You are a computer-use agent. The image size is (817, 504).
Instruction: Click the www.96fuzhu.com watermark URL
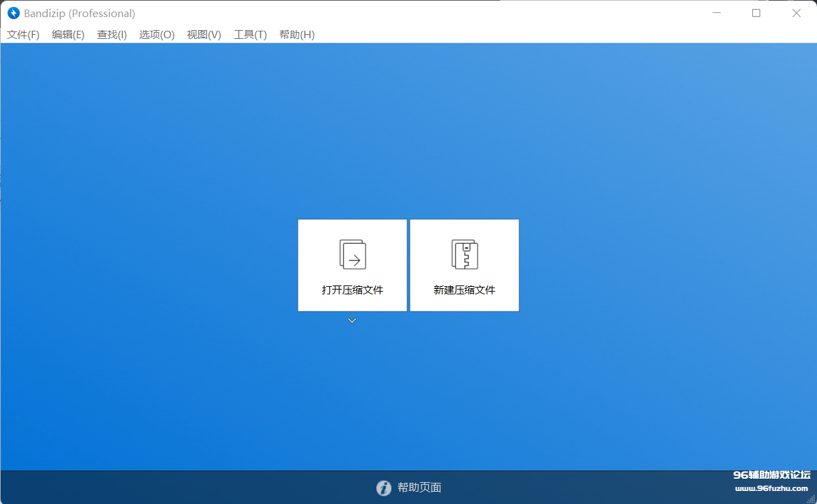771,488
